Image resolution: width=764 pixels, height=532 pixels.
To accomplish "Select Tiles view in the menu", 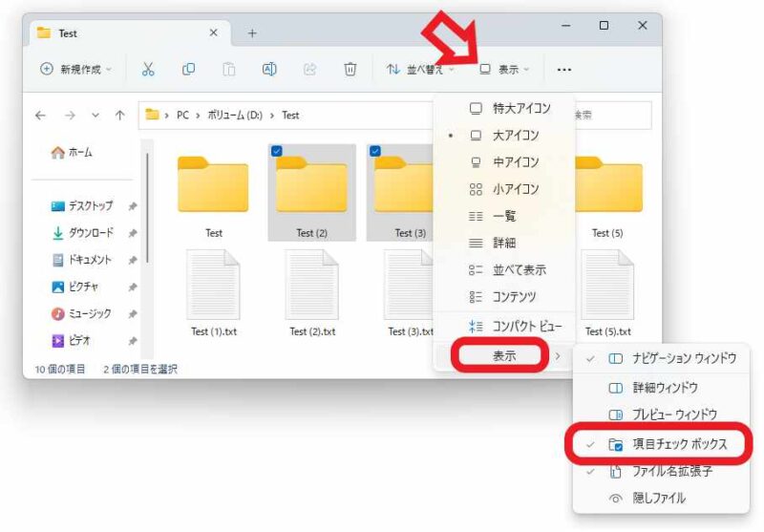I will coord(505,269).
